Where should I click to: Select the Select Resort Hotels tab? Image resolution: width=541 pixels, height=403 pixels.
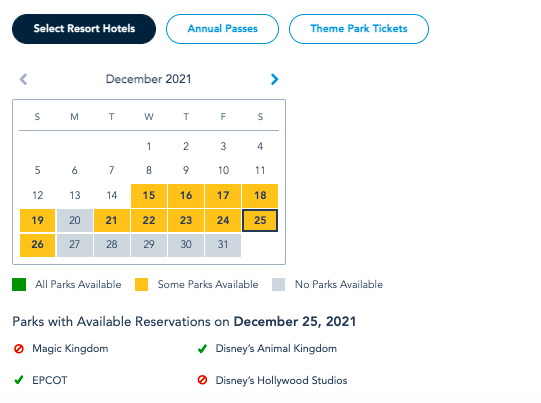[84, 29]
